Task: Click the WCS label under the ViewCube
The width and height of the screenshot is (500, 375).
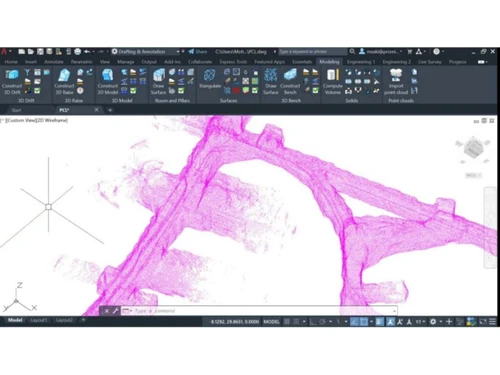Action: pos(473,175)
